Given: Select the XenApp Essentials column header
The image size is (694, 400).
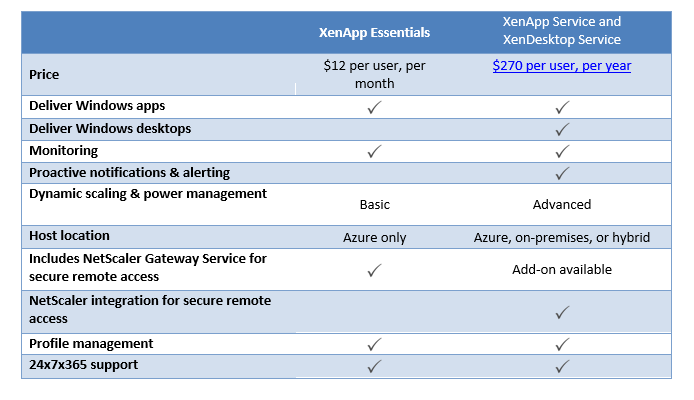Looking at the screenshot, I should point(374,32).
